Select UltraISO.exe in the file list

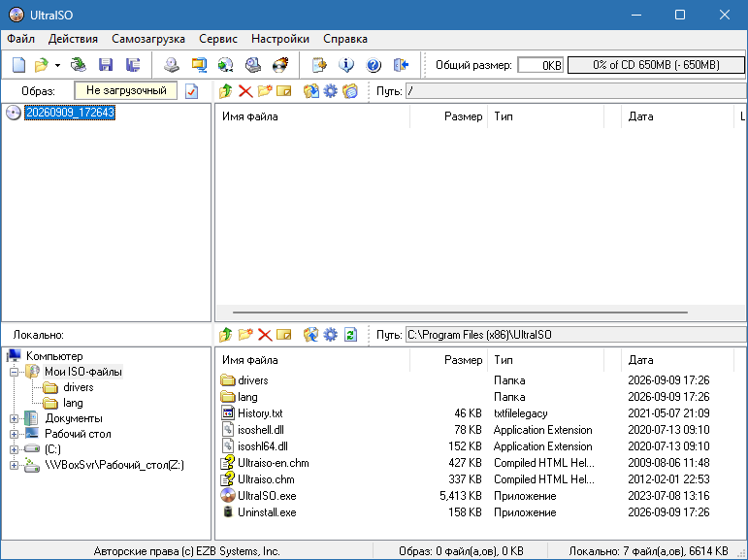coord(267,496)
